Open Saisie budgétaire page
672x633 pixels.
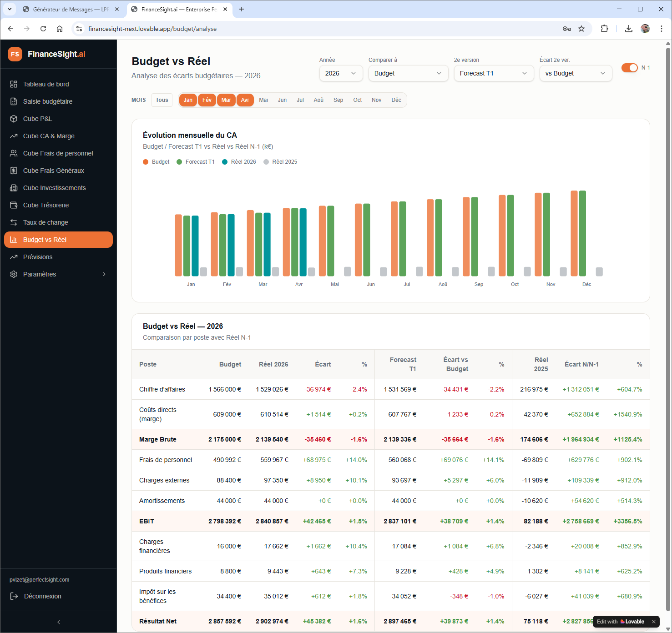coord(58,101)
